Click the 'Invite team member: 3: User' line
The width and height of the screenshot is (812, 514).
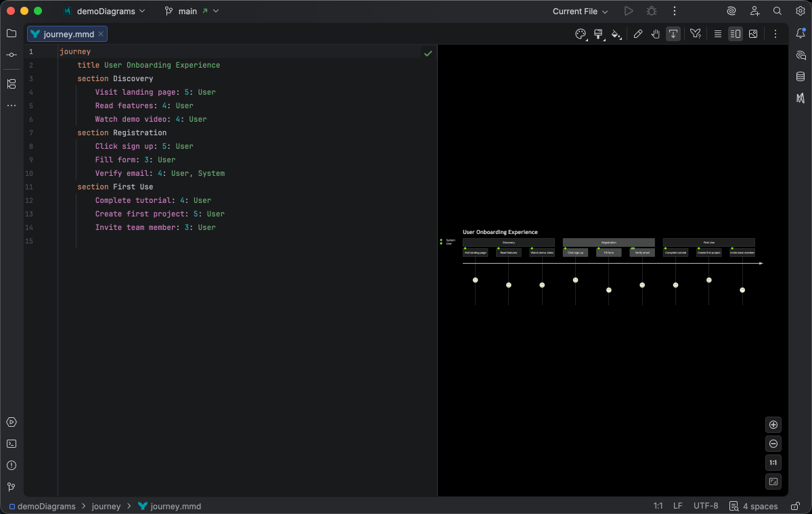[x=156, y=227]
